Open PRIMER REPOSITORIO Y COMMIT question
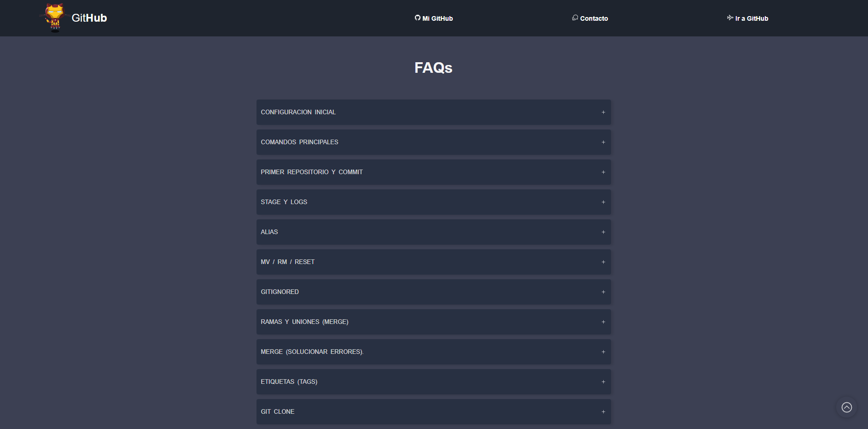868x429 pixels. pos(434,172)
